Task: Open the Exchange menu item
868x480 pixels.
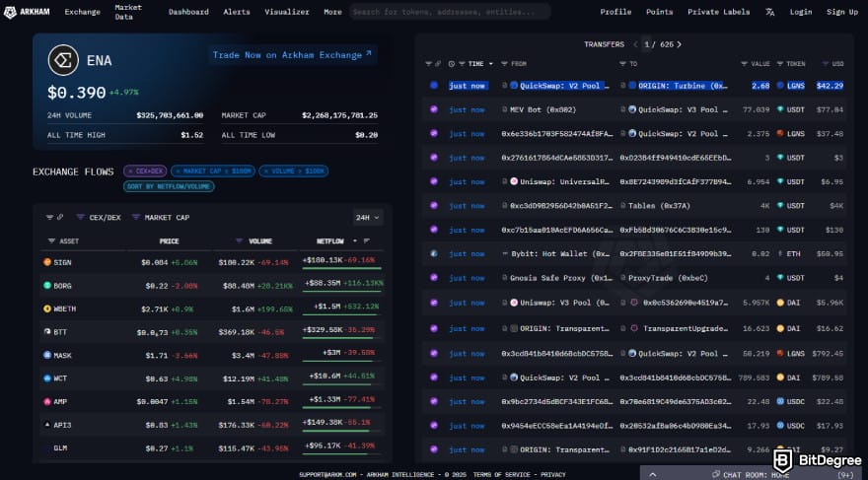Action: click(83, 12)
